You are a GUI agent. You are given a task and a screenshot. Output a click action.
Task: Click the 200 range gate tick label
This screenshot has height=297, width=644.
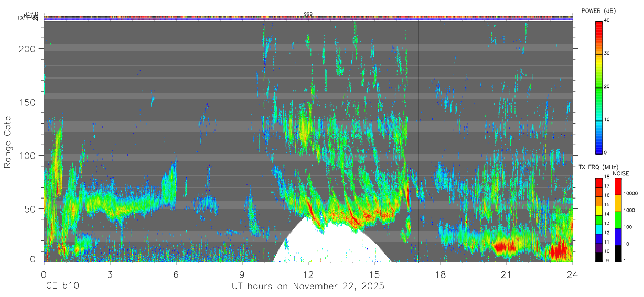coord(28,49)
